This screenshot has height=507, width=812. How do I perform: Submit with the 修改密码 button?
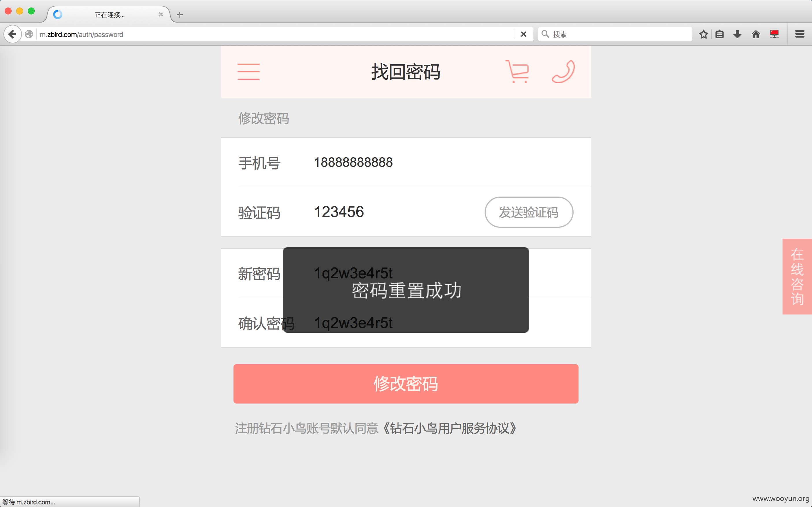click(406, 384)
